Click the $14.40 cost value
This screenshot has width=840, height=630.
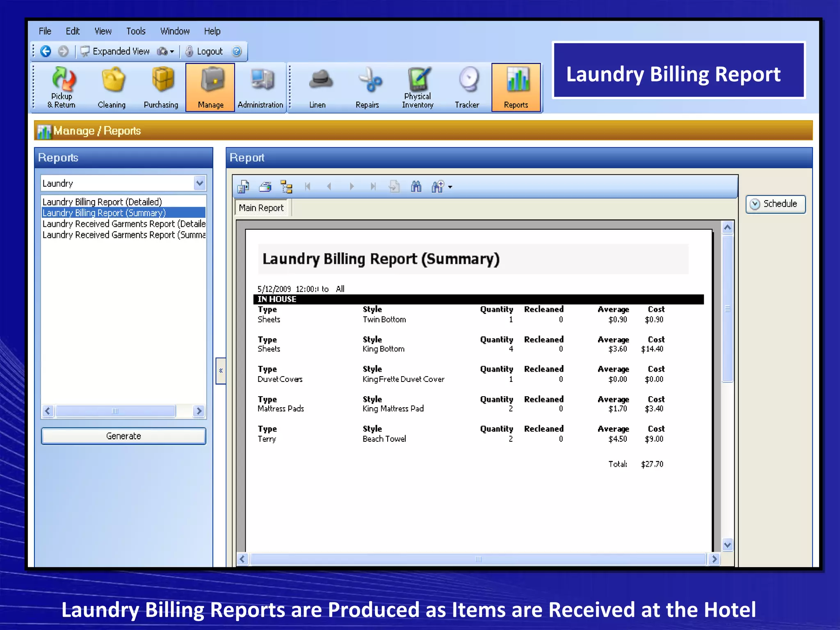pos(652,349)
